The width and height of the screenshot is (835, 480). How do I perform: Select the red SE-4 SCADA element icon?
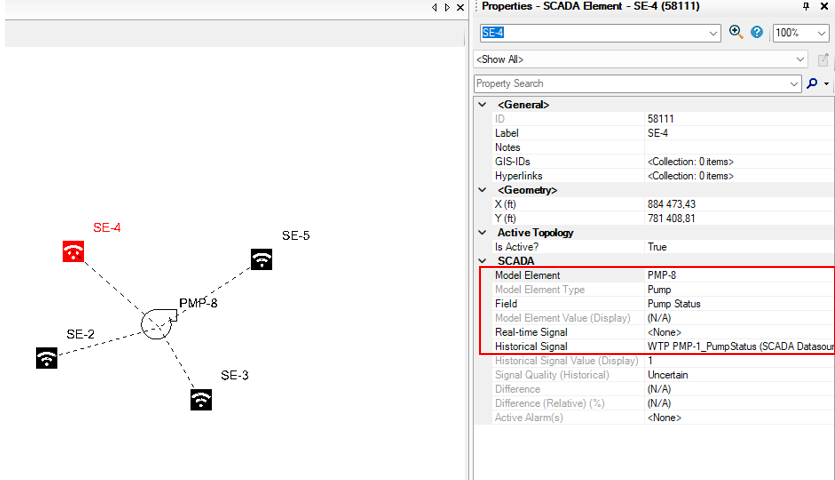click(x=73, y=251)
